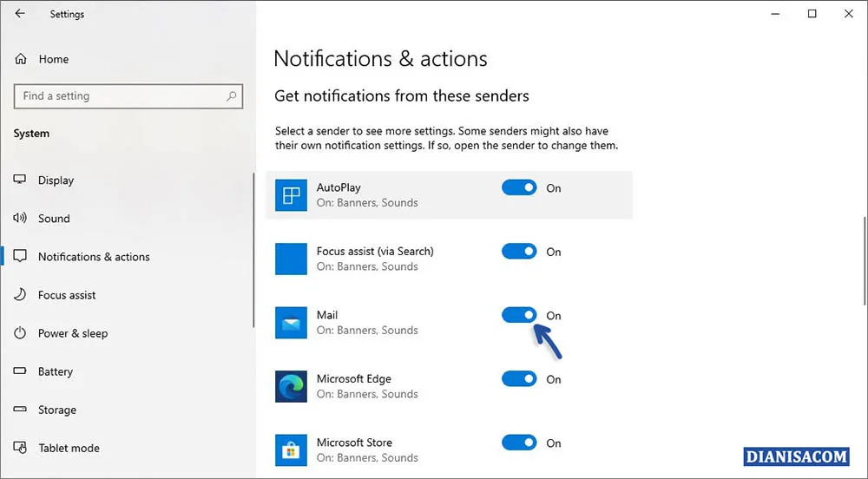The image size is (868, 479).
Task: Disable Mail notifications toggle
Action: coord(519,315)
